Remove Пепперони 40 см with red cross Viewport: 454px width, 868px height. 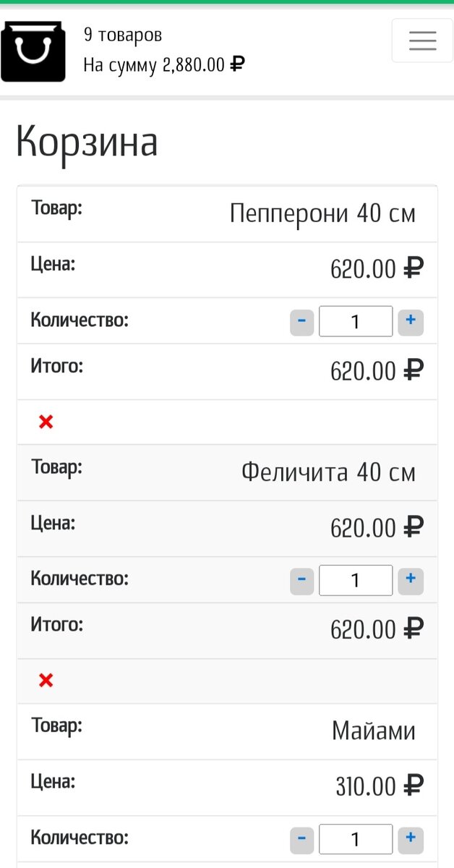(x=46, y=422)
